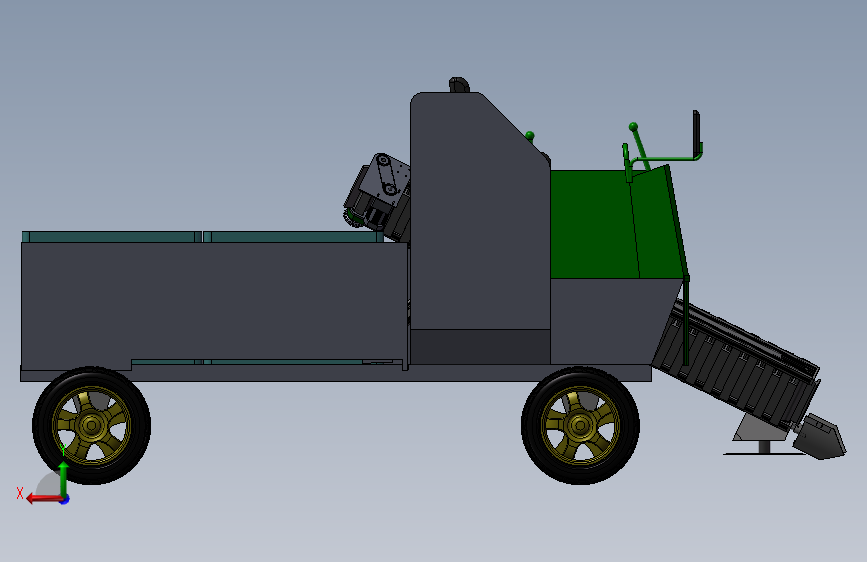Select the gold rim of the wheel below the green hood
This screenshot has height=562, width=867.
[580, 425]
